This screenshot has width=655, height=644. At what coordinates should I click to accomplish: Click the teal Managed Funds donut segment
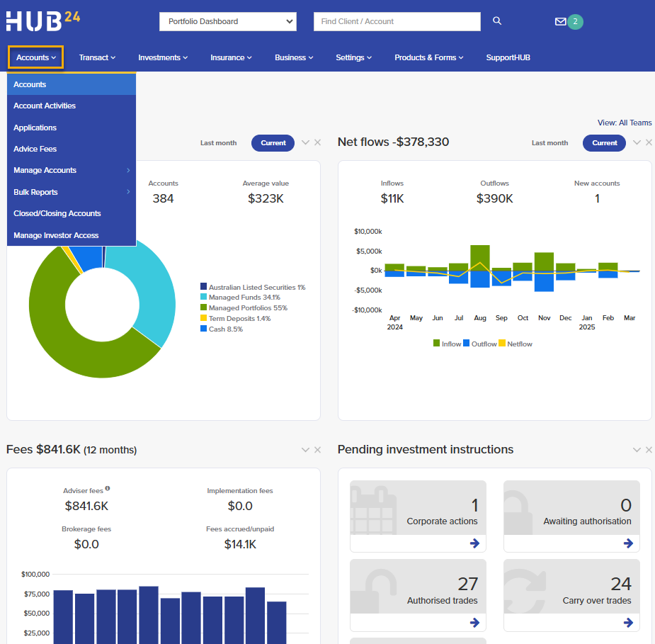tap(154, 293)
